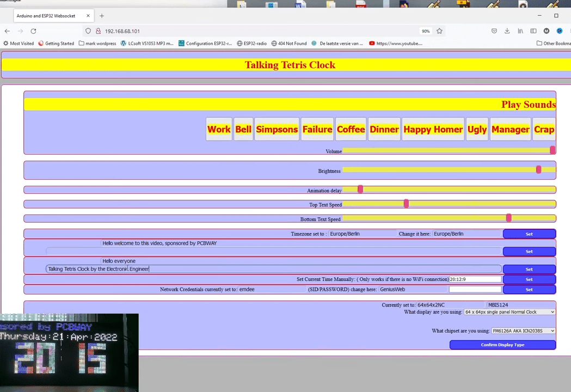
Task: Click the manual time input field
Action: [x=475, y=279]
